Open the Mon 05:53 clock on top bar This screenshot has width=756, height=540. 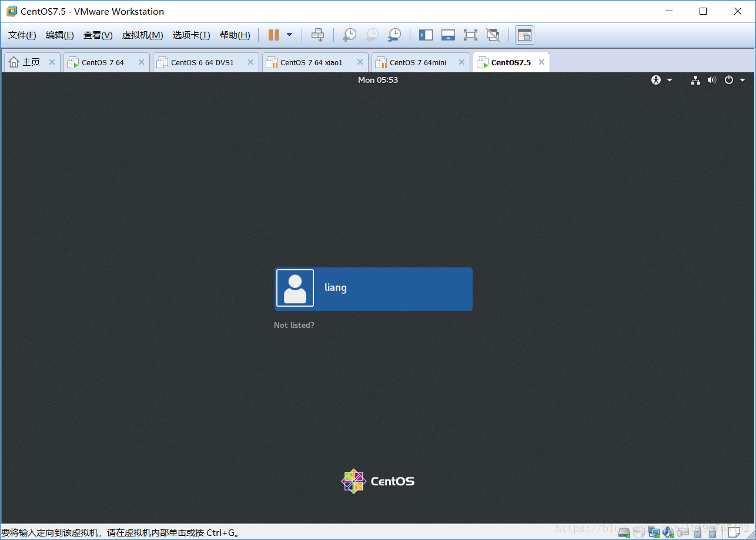tap(378, 80)
